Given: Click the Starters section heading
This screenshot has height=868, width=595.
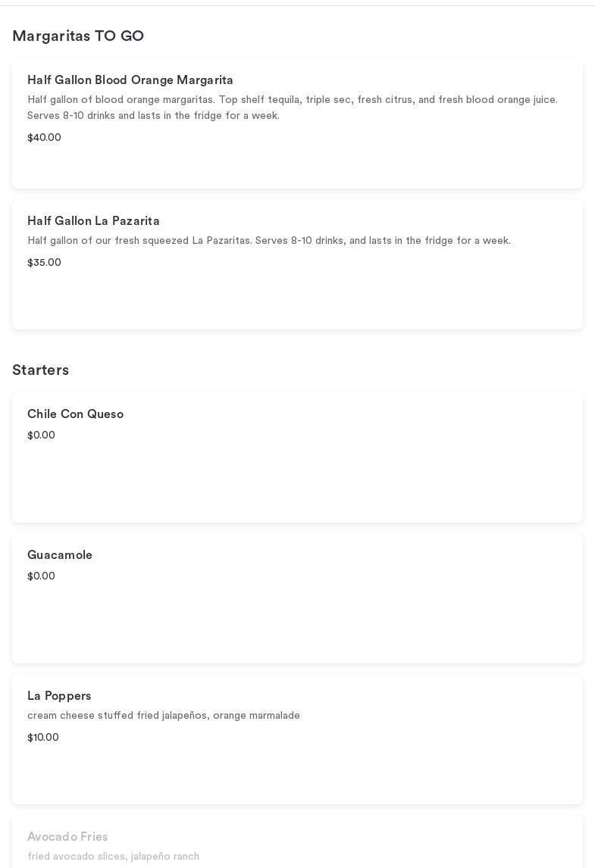Looking at the screenshot, I should pos(40,370).
